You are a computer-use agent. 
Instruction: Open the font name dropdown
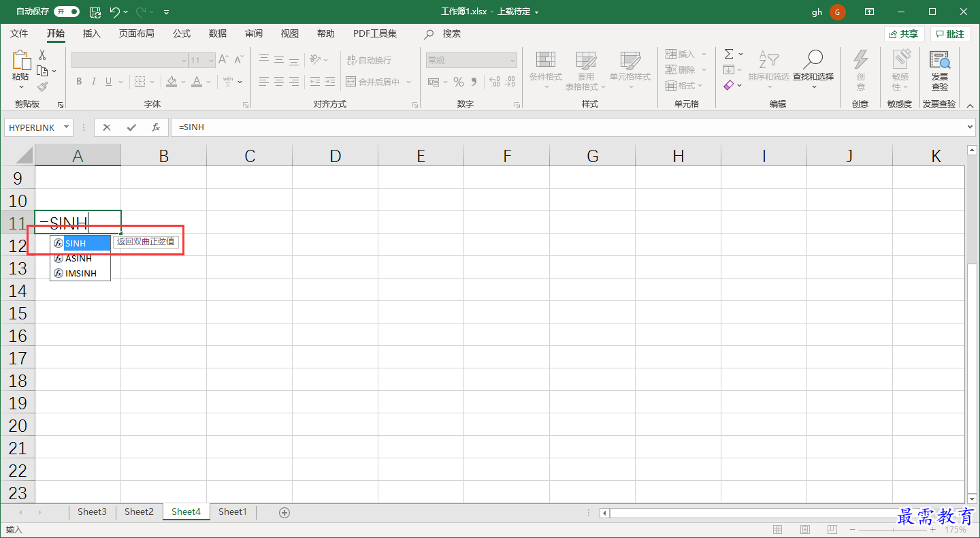183,61
